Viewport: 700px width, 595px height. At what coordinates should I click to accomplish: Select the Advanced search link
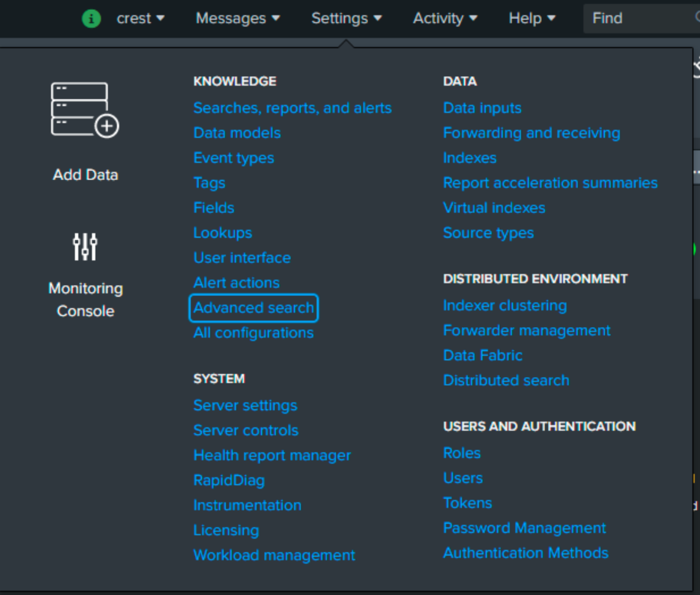click(x=253, y=308)
